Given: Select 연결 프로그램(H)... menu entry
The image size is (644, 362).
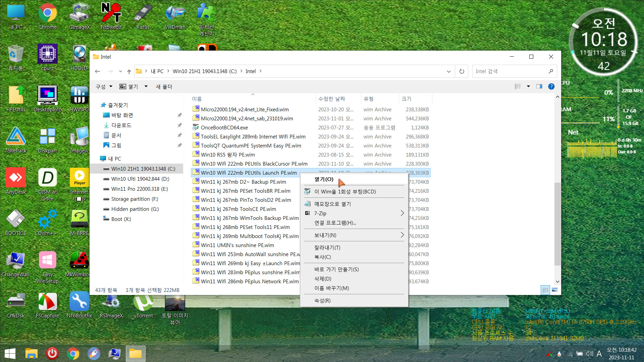Looking at the screenshot, I should 354,223.
